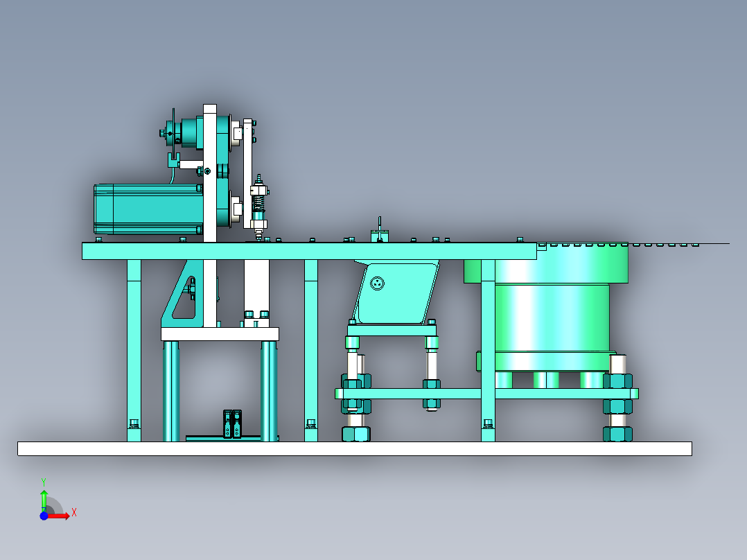This screenshot has width=747, height=560.
Task: Select the toothed feed track at the top right
Action: tap(633, 245)
